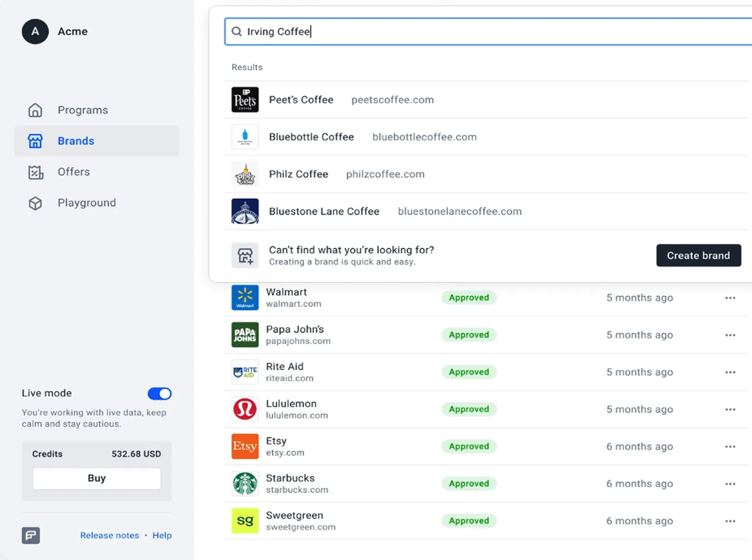This screenshot has width=752, height=560.
Task: Go to Brands in sidebar
Action: point(97,141)
